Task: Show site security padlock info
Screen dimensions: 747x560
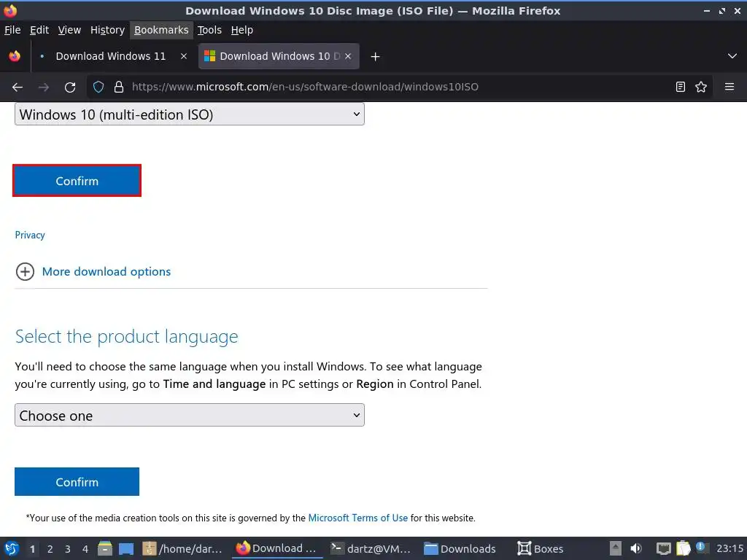Action: [x=119, y=87]
